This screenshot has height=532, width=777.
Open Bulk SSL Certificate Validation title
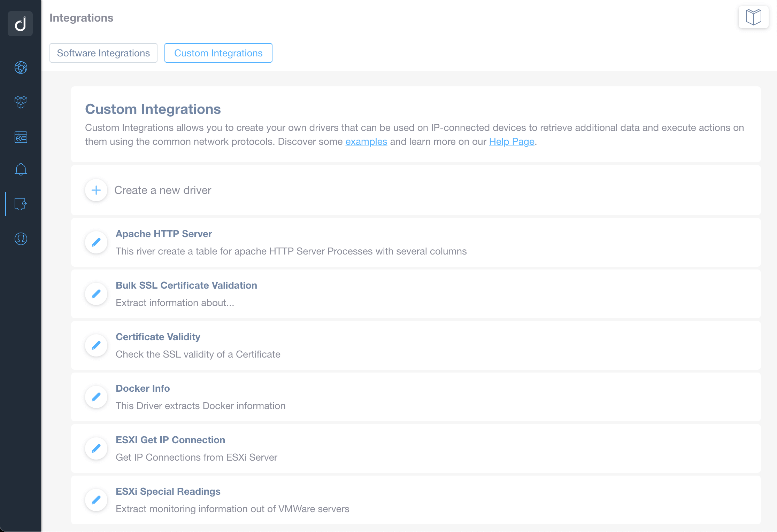[x=186, y=285]
